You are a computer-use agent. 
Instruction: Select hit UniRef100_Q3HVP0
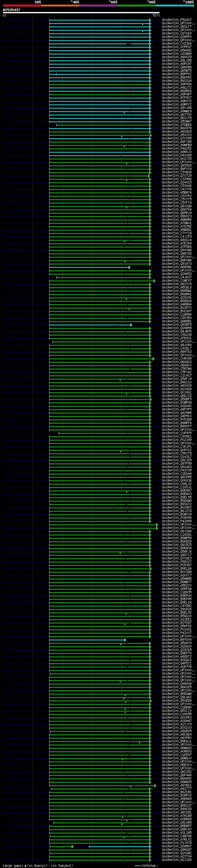point(177,37)
